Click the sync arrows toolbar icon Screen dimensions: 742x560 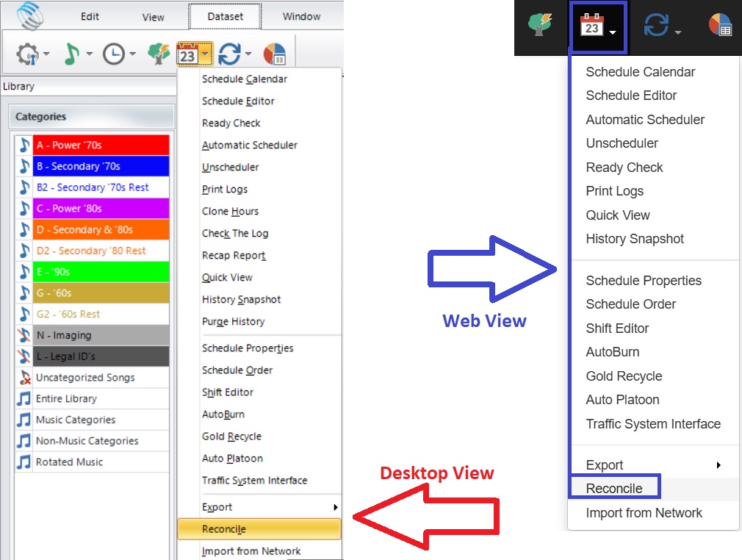pos(230,53)
